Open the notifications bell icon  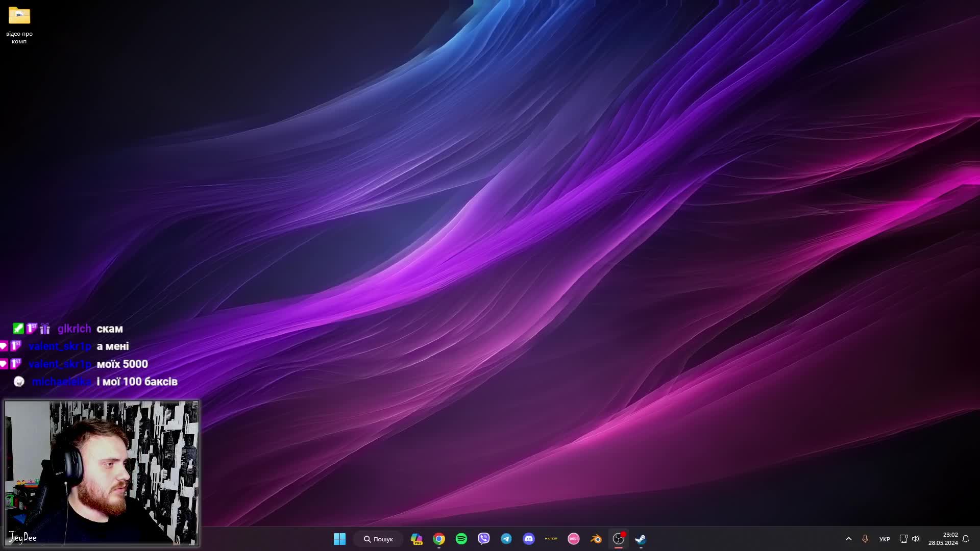[x=966, y=539]
